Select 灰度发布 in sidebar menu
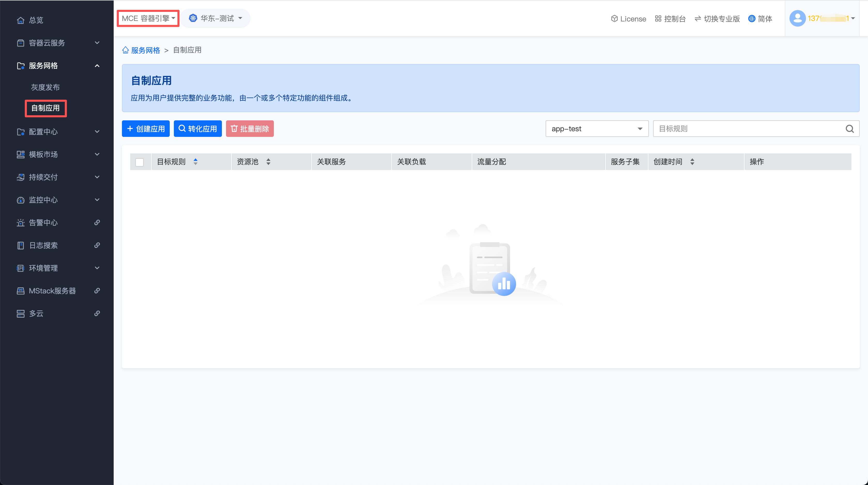This screenshot has height=485, width=868. coord(45,87)
